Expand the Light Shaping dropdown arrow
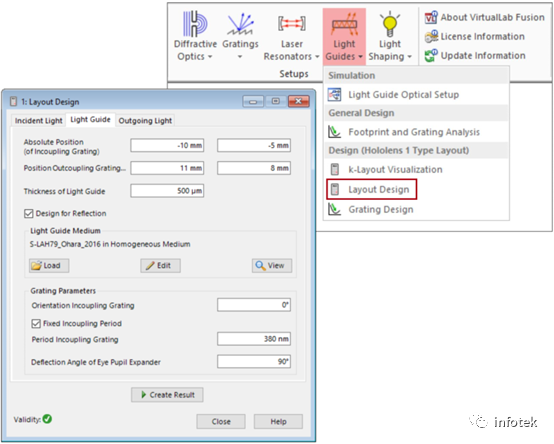Image resolution: width=554 pixels, height=444 pixels. tap(409, 57)
